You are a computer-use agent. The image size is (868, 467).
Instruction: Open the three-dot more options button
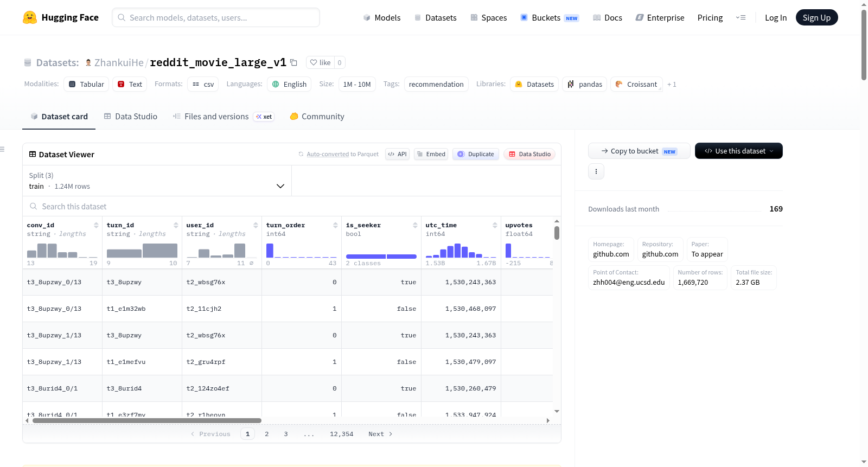pyautogui.click(x=596, y=171)
